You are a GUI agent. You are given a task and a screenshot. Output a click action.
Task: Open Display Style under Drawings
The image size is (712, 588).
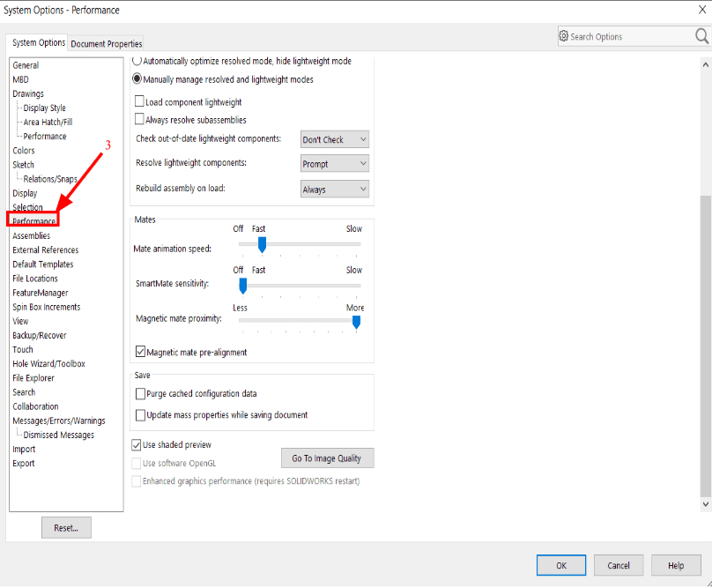point(44,108)
